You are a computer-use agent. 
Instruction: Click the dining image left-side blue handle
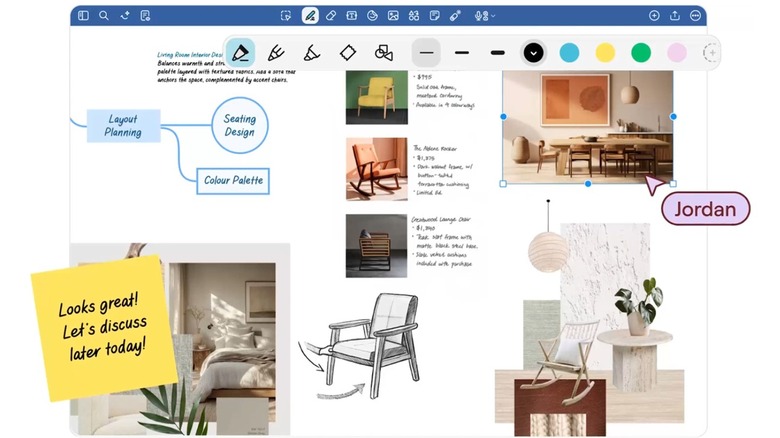click(503, 116)
